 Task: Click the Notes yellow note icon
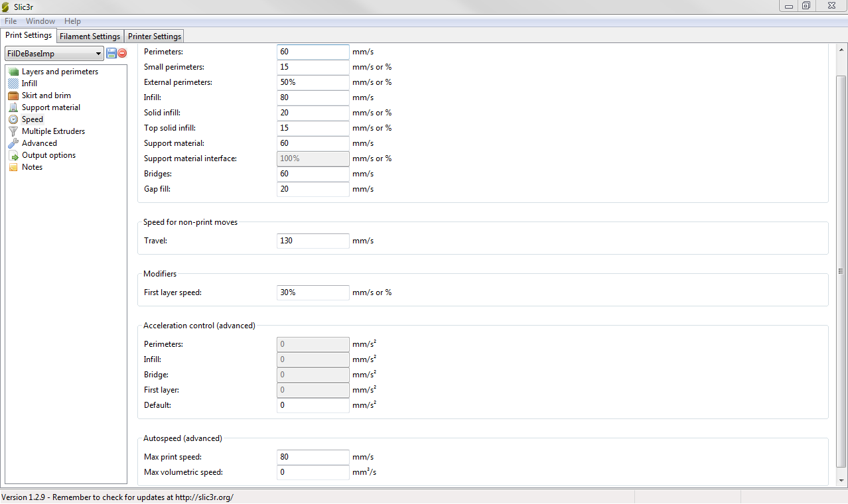coord(13,167)
